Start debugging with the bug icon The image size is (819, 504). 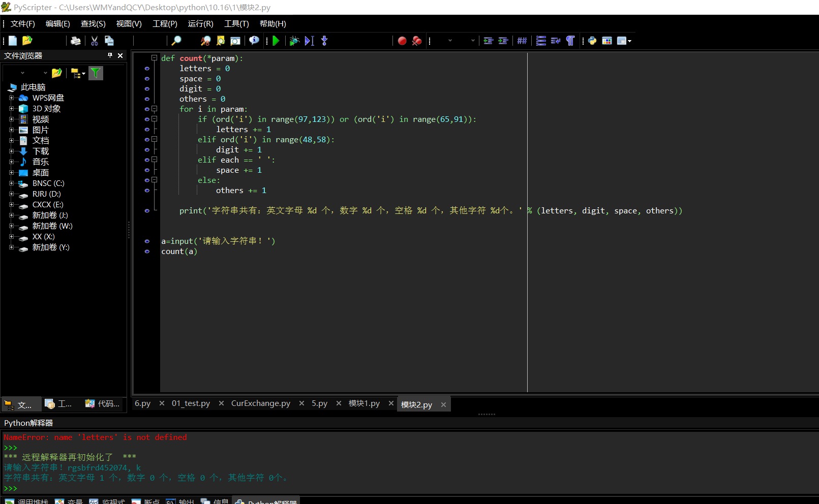pyautogui.click(x=294, y=41)
